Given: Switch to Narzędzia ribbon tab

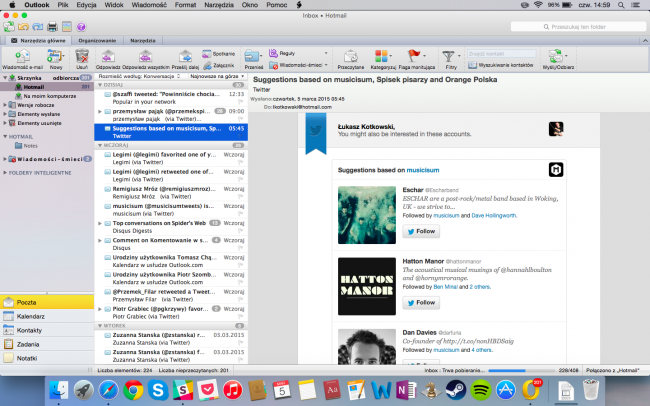Looking at the screenshot, I should [x=143, y=41].
